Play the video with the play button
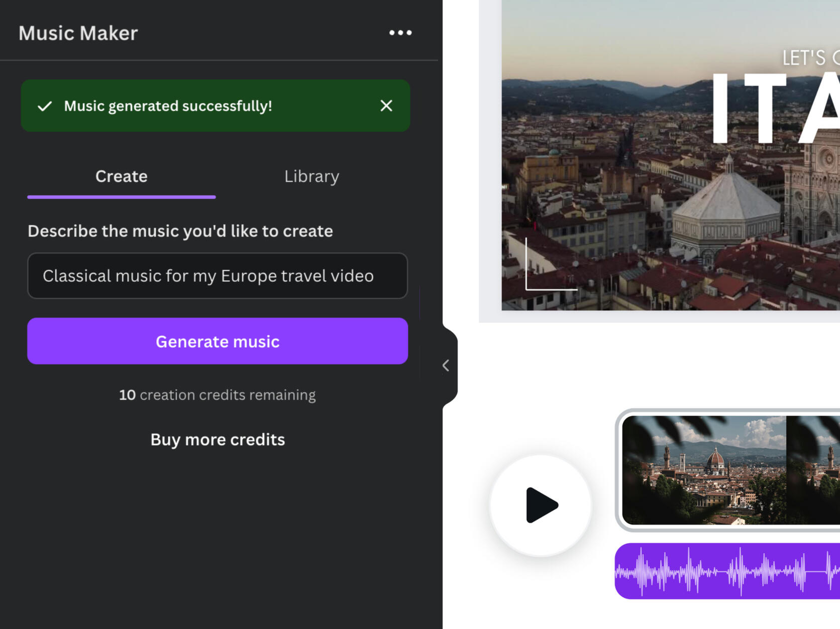Viewport: 840px width, 629px height. click(x=541, y=505)
